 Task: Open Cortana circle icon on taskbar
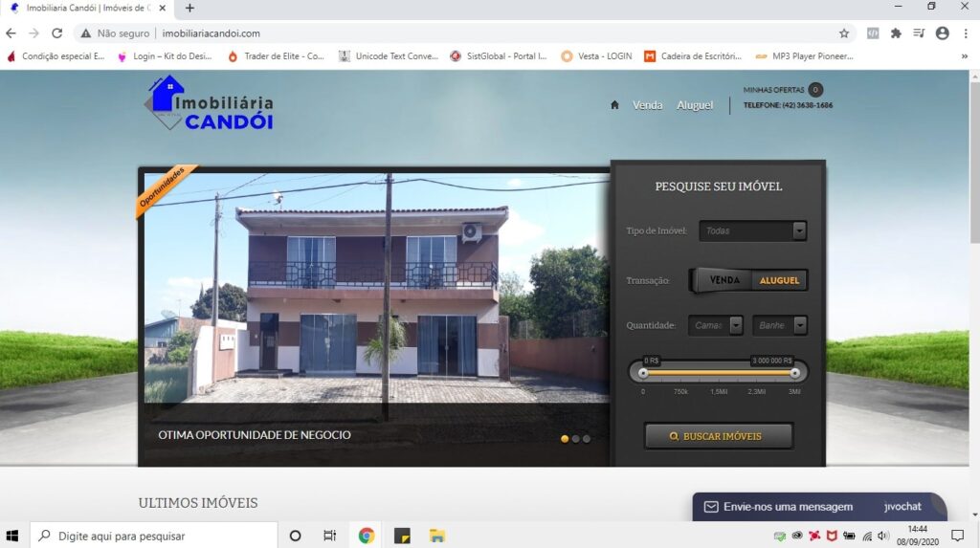[295, 536]
